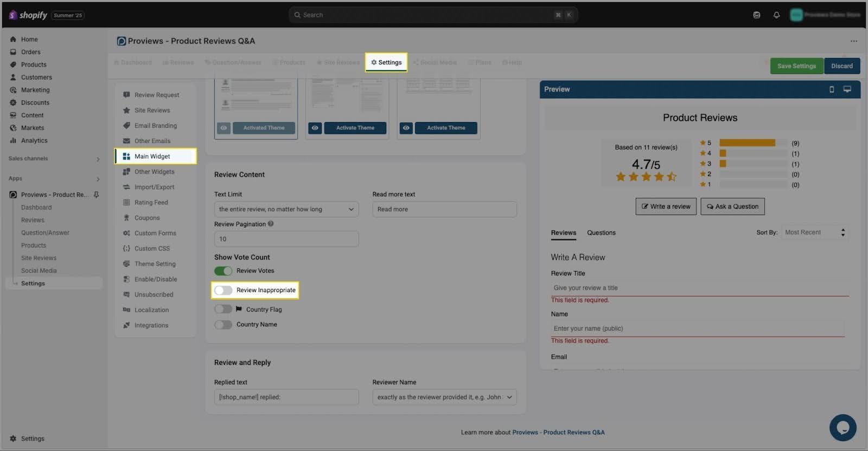The height and width of the screenshot is (451, 868).
Task: Open the three-dot more options menu
Action: [x=854, y=41]
